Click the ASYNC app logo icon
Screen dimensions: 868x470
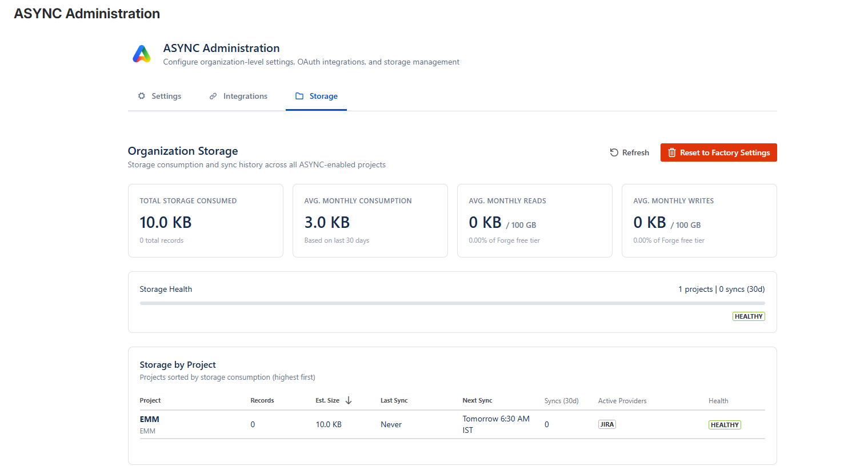(142, 54)
